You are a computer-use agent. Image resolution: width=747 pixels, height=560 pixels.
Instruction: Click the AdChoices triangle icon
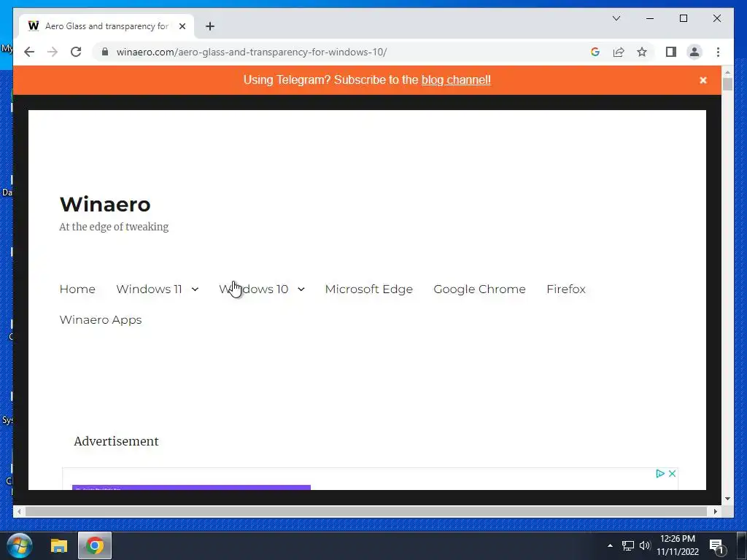tap(659, 473)
